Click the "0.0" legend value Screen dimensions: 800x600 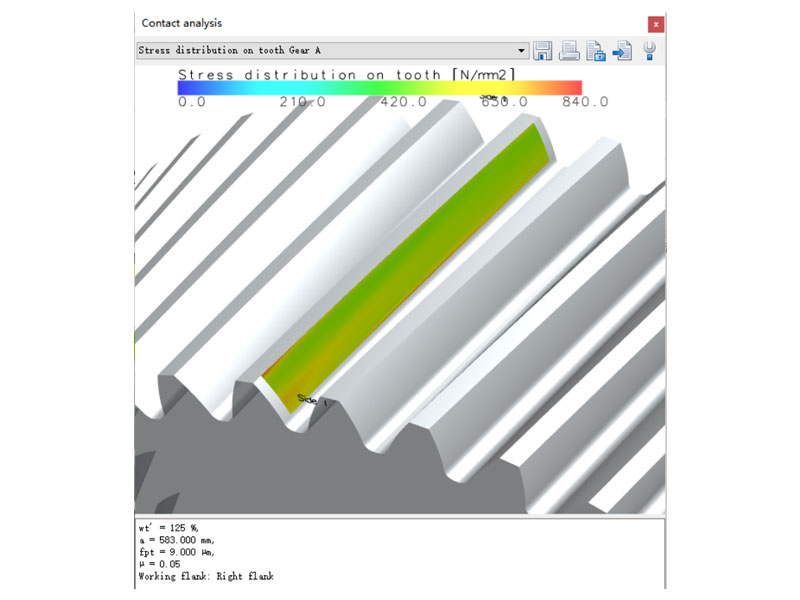(x=192, y=102)
